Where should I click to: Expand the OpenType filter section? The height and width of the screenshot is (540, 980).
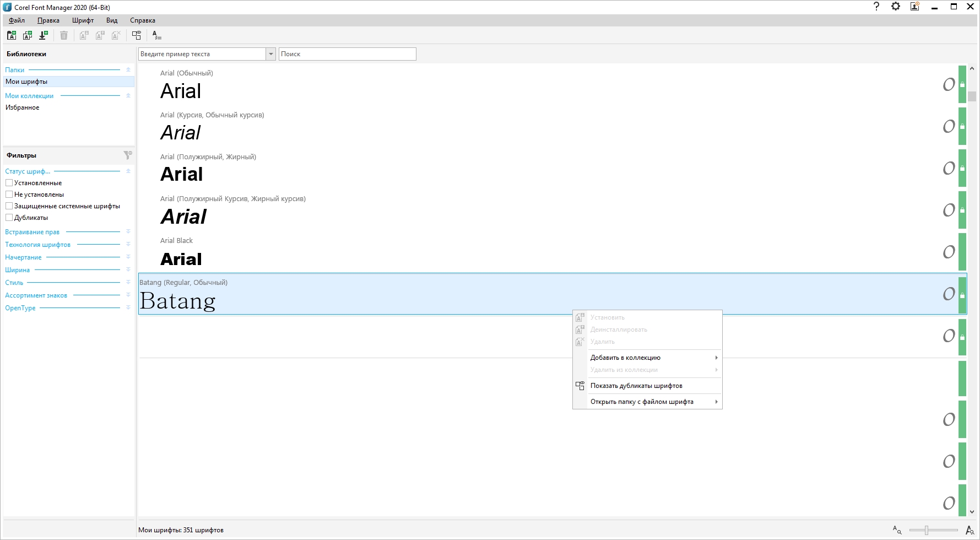pyautogui.click(x=128, y=308)
